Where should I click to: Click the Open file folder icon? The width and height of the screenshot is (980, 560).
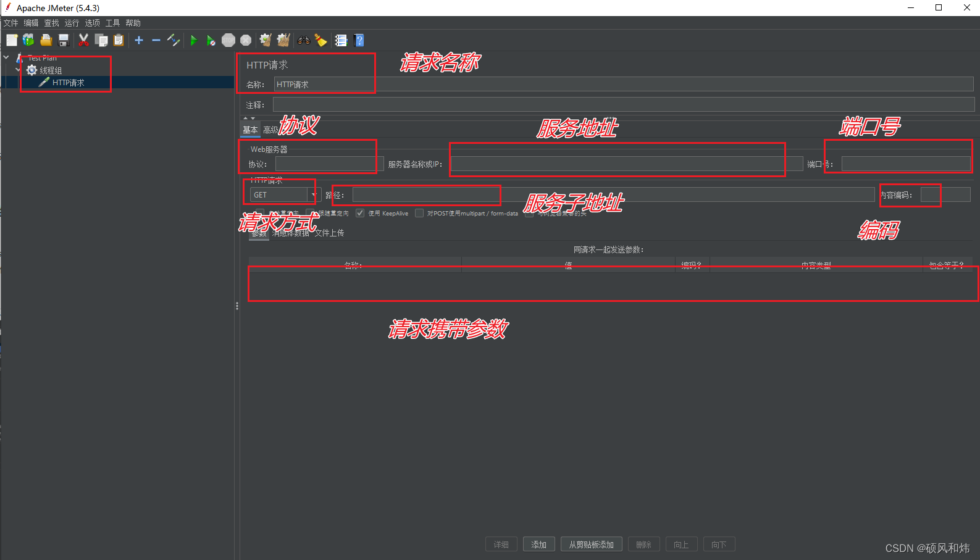tap(46, 40)
